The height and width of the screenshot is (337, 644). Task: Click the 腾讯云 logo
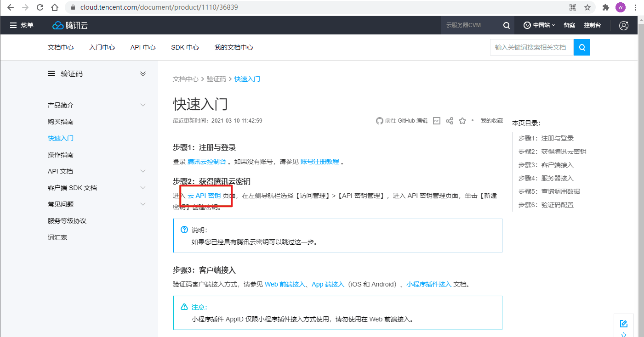coord(70,25)
